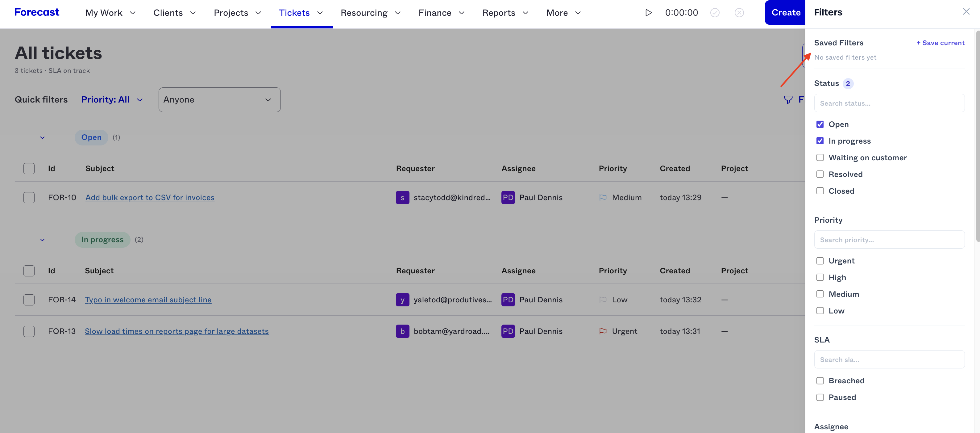Click Paul Dennis avatar on FOR-13
The height and width of the screenshot is (433, 980).
click(x=508, y=331)
